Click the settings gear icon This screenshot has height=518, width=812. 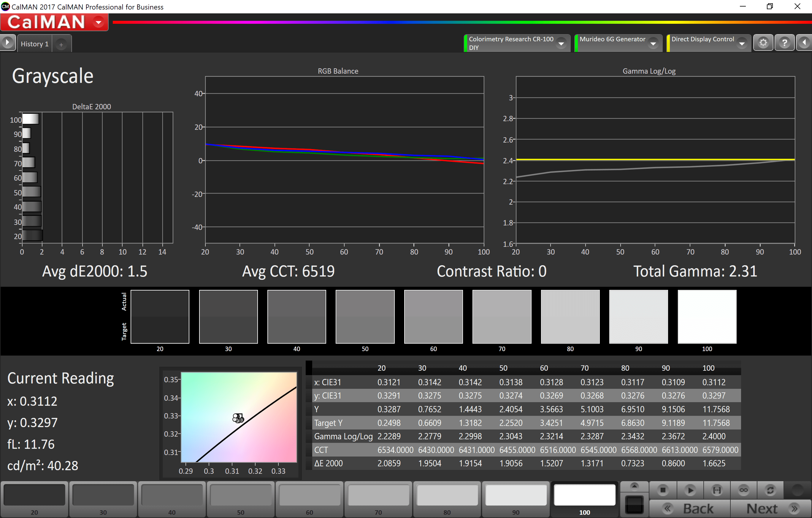[x=763, y=44]
